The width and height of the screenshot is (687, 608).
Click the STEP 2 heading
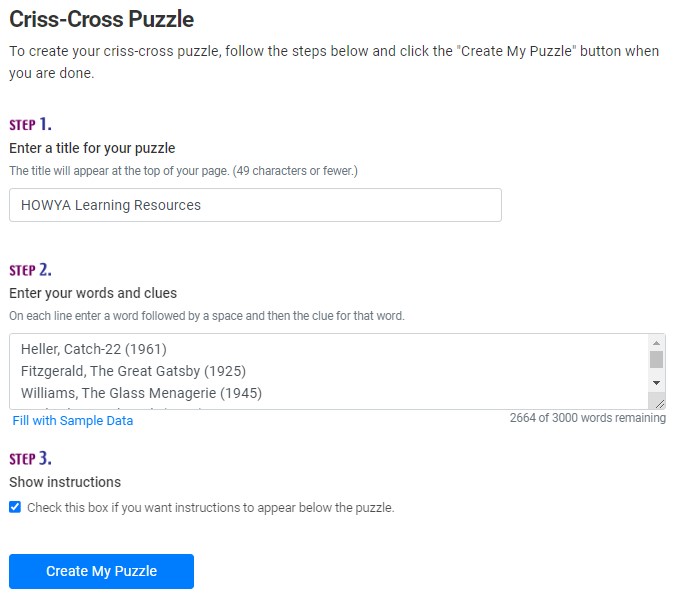pyautogui.click(x=30, y=269)
